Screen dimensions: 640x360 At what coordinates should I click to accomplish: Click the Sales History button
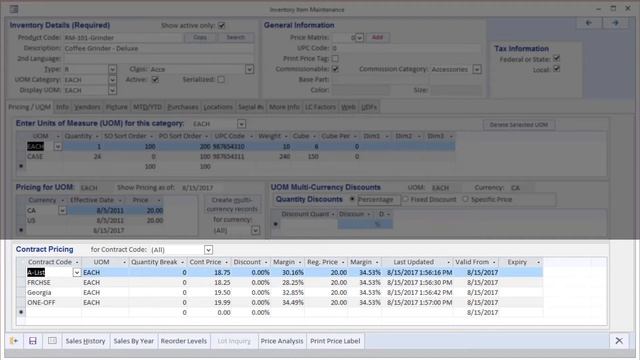pyautogui.click(x=85, y=341)
